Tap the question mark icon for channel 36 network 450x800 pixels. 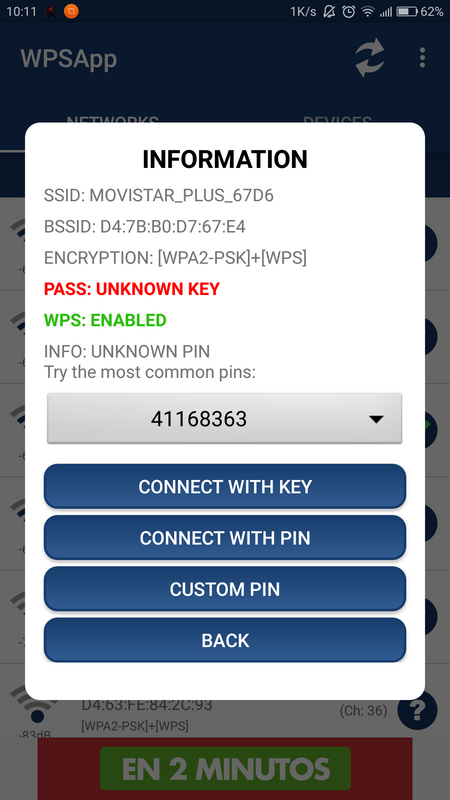point(417,710)
